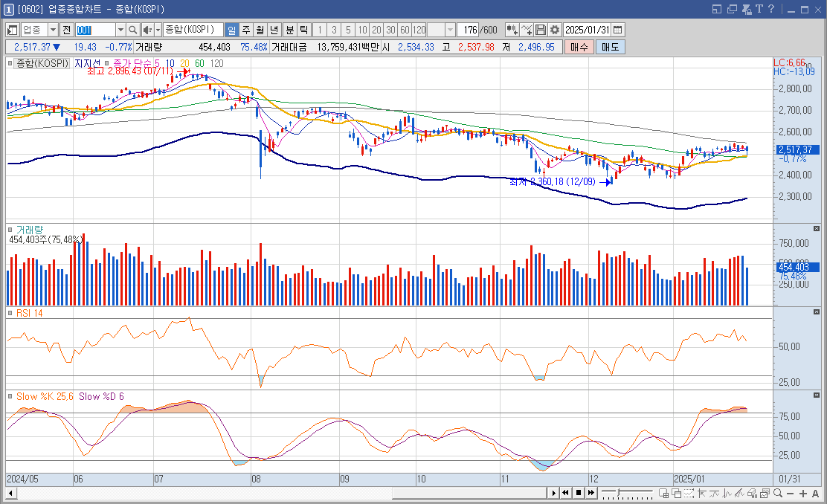Click the wavy line comparison icon

714,494
